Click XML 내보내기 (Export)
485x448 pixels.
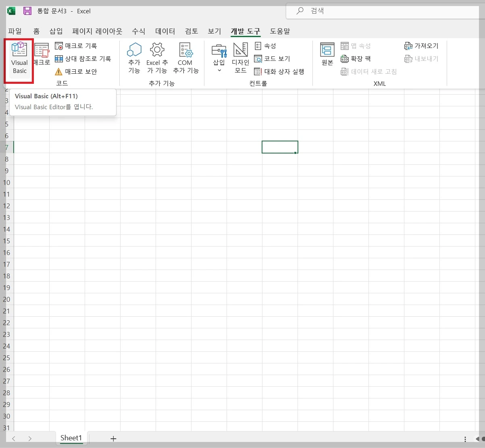(421, 59)
